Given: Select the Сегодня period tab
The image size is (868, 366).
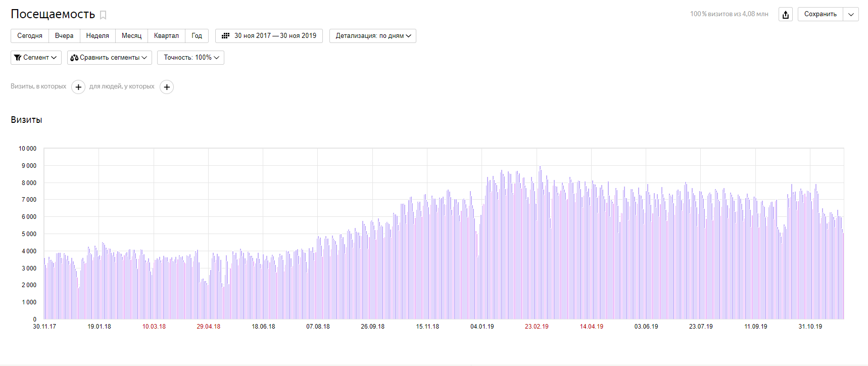Looking at the screenshot, I should pyautogui.click(x=30, y=36).
